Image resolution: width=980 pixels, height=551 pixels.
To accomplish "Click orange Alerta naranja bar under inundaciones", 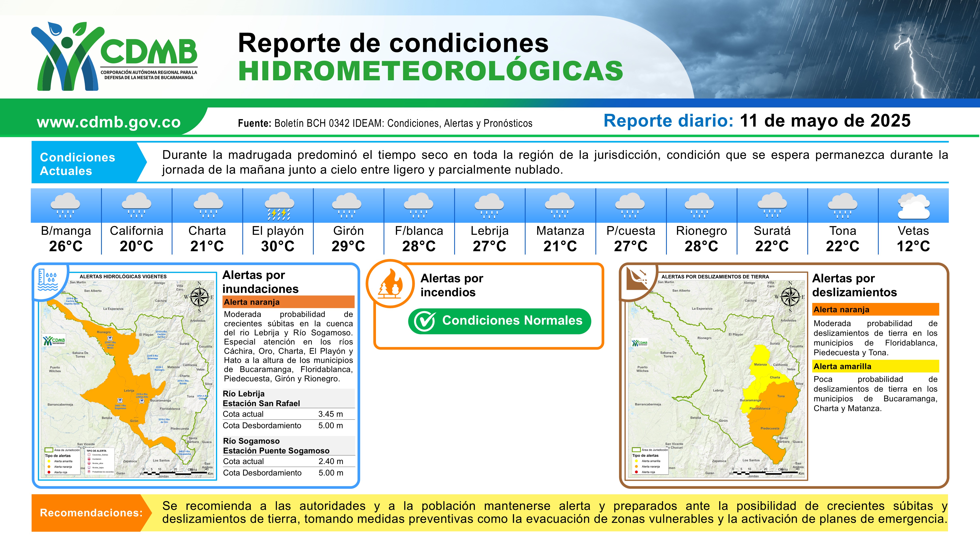I will 288,302.
